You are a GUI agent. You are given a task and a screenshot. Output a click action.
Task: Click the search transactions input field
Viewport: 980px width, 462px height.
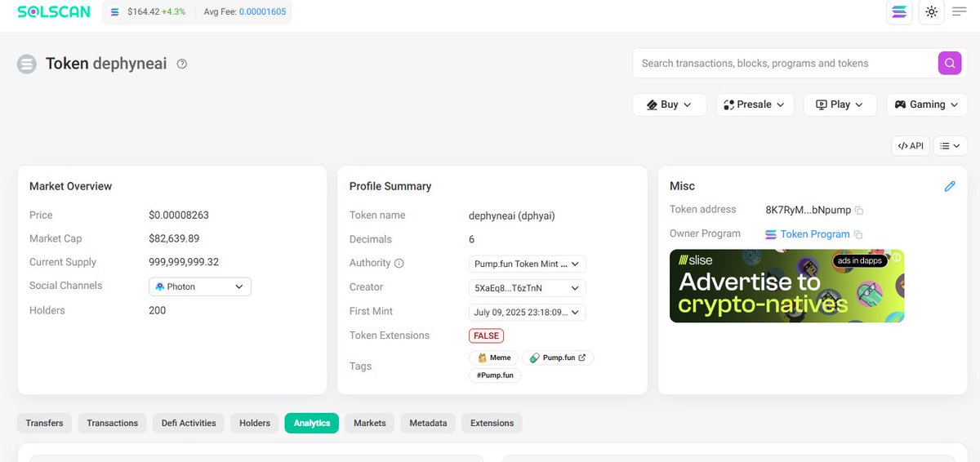785,63
